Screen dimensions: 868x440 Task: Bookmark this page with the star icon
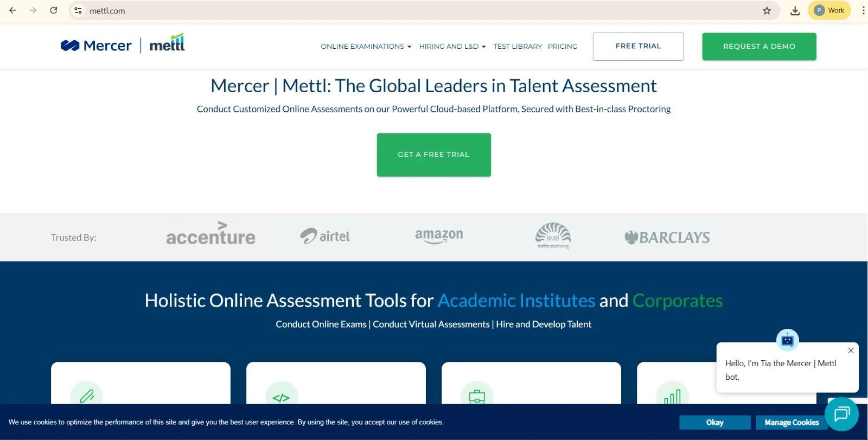(767, 10)
